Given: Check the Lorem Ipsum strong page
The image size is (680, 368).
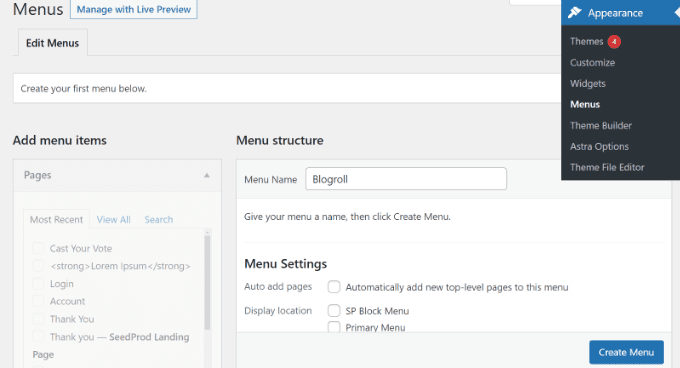Looking at the screenshot, I should [x=38, y=266].
